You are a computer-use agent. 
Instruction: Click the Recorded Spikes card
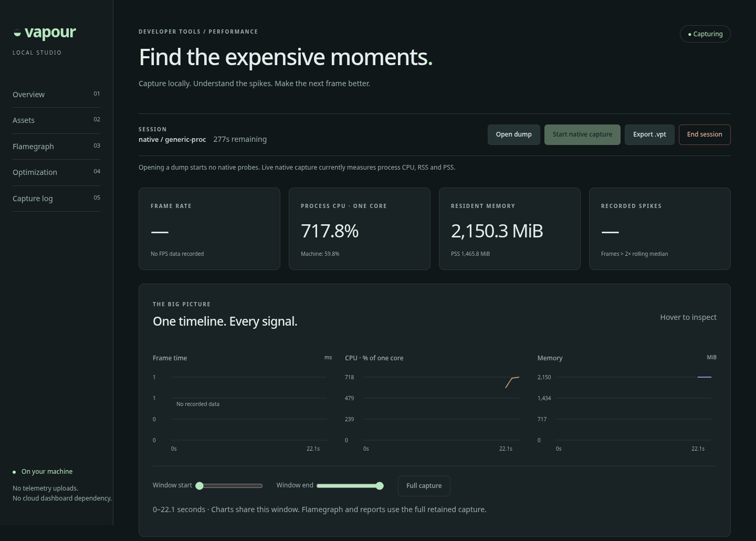(x=660, y=228)
